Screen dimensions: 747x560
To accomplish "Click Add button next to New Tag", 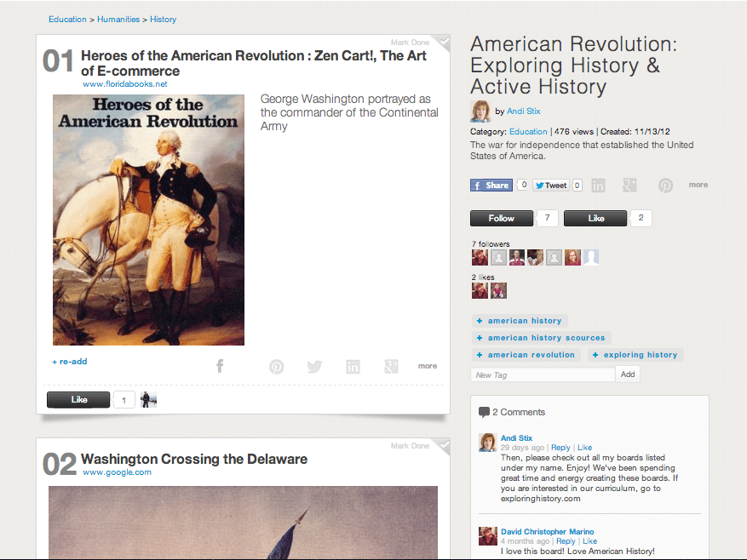I will [628, 374].
